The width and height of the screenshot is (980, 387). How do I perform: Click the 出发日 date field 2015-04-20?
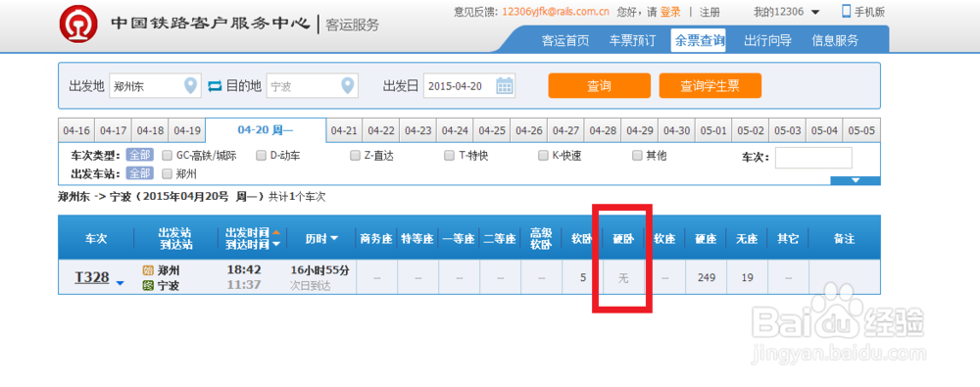click(x=469, y=85)
